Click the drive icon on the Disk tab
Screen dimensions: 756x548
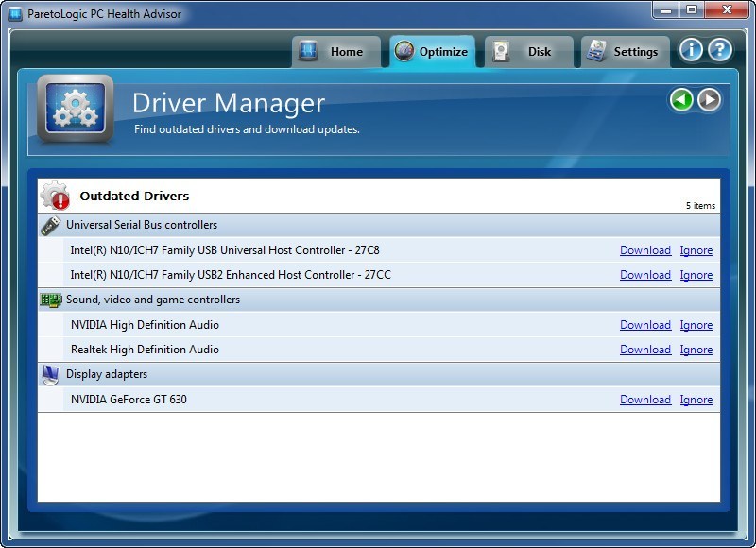[499, 52]
